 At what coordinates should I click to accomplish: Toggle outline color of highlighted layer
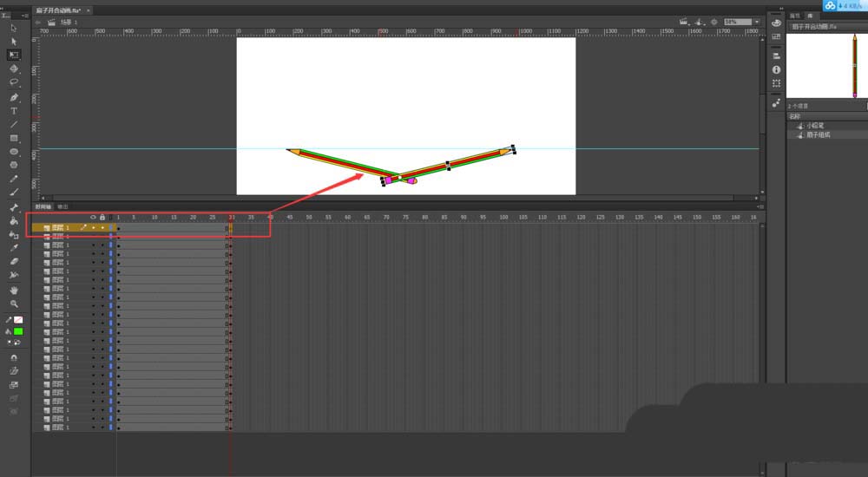tap(110, 227)
